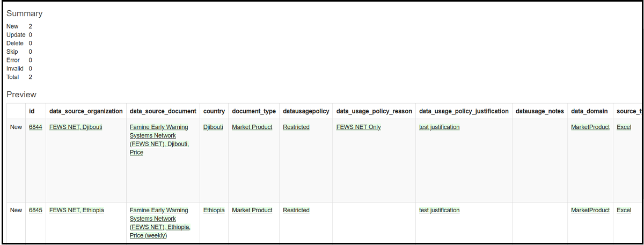Screen dimensions: 644x245
Task: Open 'Restricted' usage policy for row 6845
Action: click(x=296, y=211)
